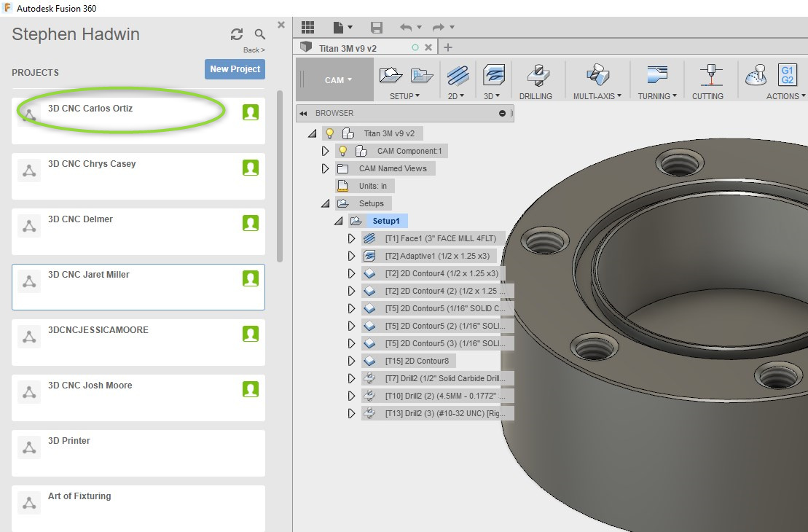Click the Save disk icon

(377, 27)
